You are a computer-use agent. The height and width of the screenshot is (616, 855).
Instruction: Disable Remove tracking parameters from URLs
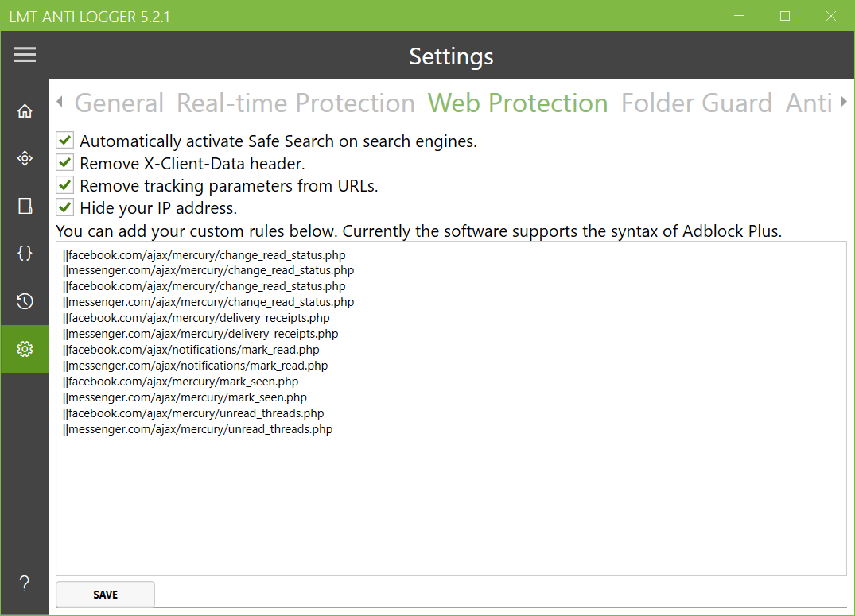coord(65,186)
